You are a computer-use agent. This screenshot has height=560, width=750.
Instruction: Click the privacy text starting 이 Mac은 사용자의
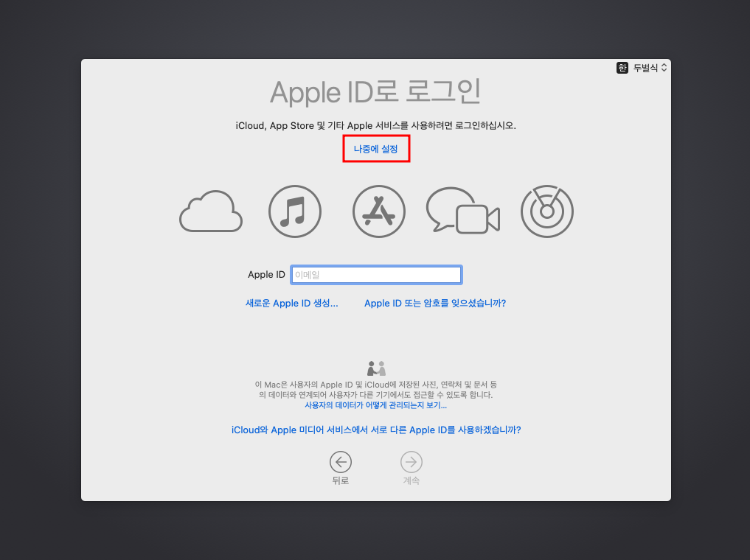(x=375, y=389)
